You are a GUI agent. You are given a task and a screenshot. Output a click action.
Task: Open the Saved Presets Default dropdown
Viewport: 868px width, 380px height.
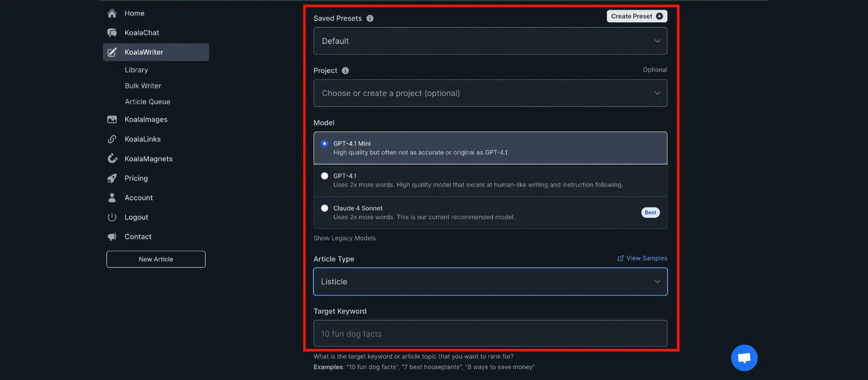coord(490,41)
